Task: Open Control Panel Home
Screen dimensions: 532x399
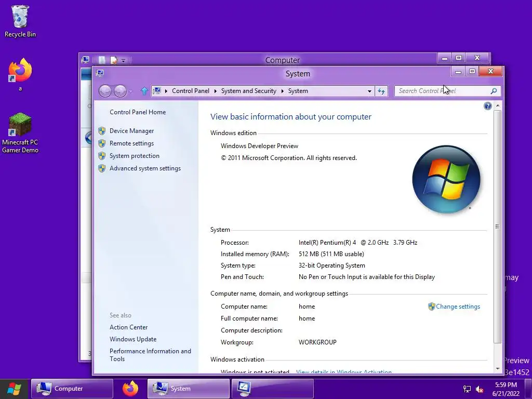Action: [138, 112]
